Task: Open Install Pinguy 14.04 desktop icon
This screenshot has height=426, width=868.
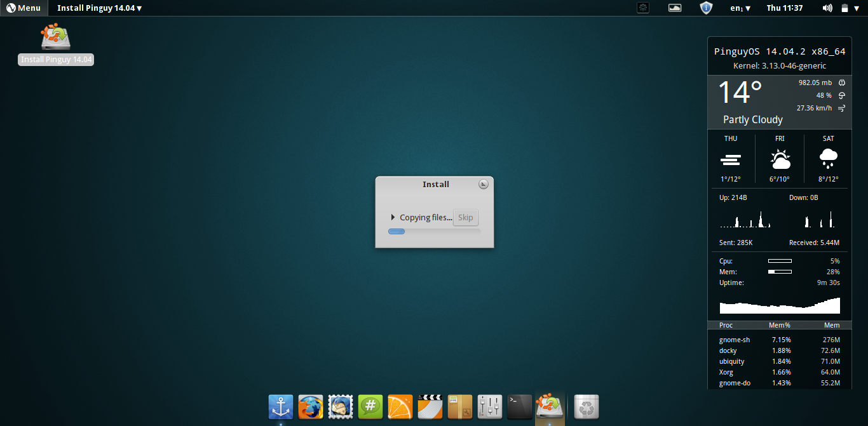Action: [x=56, y=44]
